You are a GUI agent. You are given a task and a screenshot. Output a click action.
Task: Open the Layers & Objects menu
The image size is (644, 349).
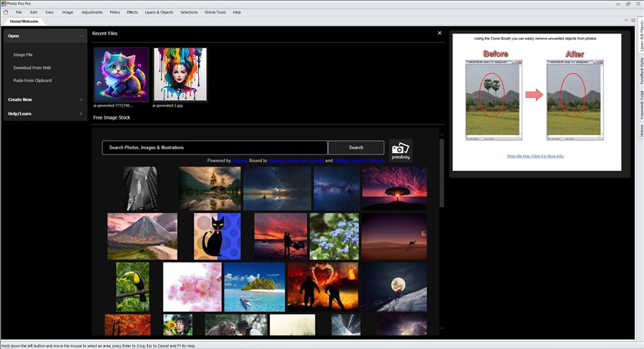[160, 12]
